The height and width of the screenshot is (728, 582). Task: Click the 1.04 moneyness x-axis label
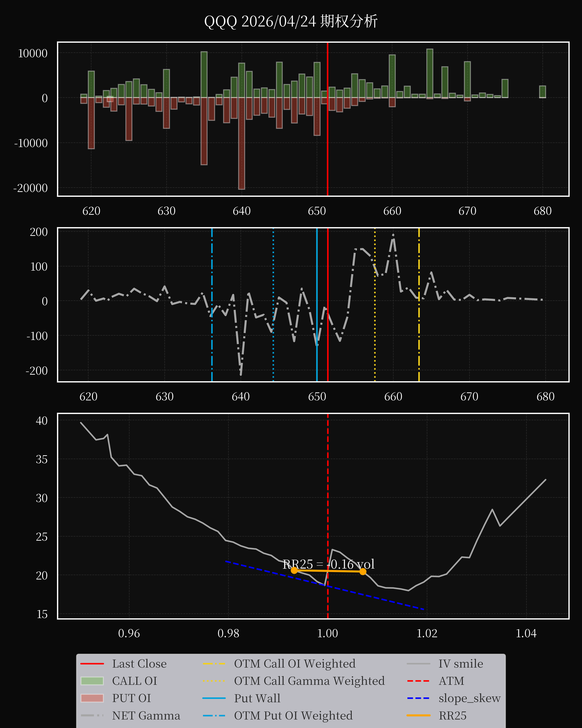[526, 633]
